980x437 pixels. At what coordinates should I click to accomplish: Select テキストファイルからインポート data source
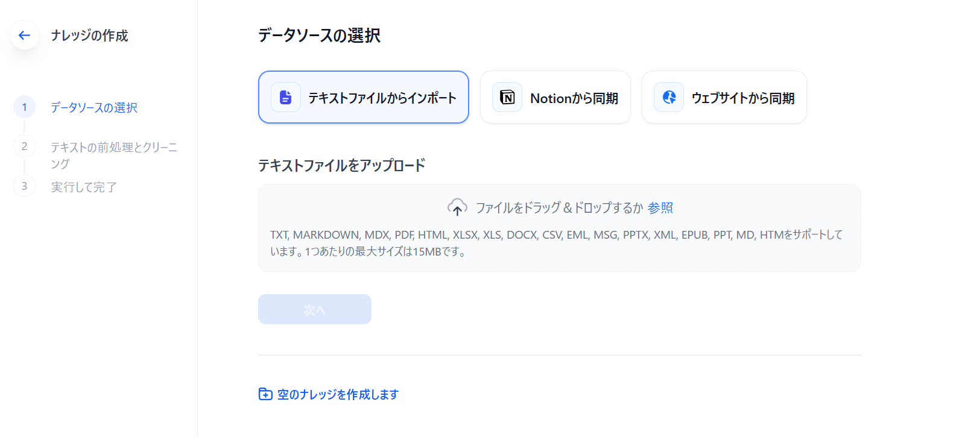tap(364, 97)
